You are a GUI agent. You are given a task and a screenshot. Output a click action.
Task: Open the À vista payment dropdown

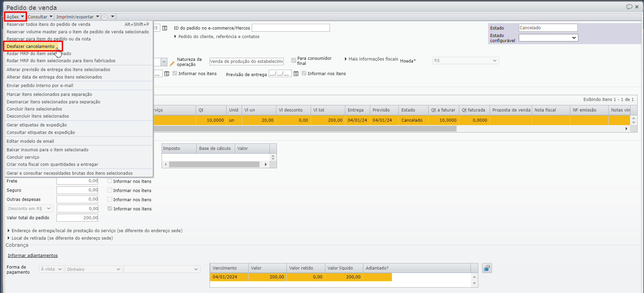click(51, 269)
